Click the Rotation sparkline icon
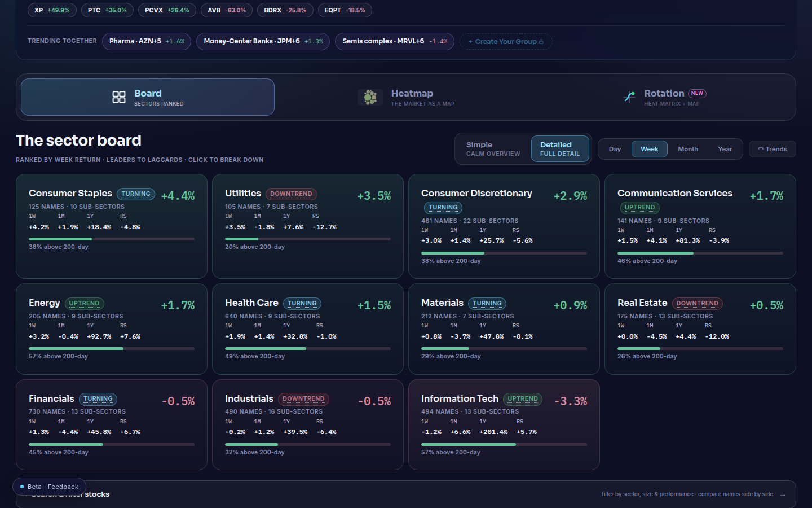The height and width of the screenshot is (508, 812). [x=629, y=97]
